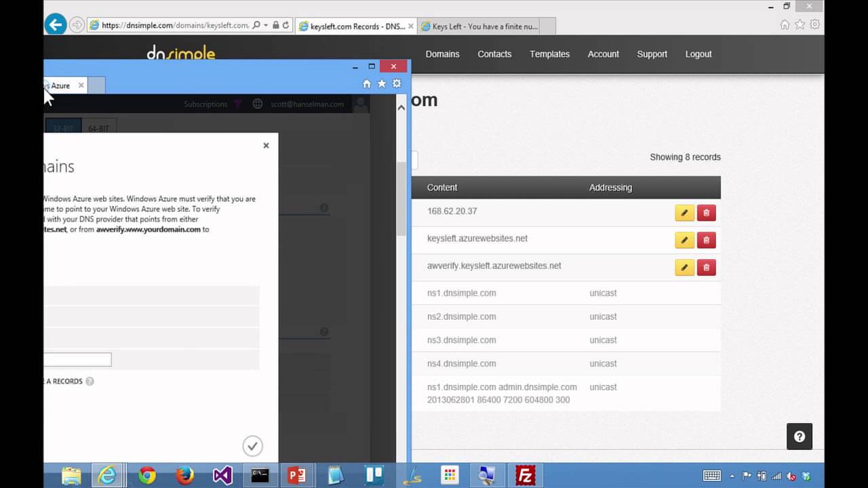This screenshot has width=868, height=488.
Task: Open a new blank tab in main browser
Action: coord(548,26)
